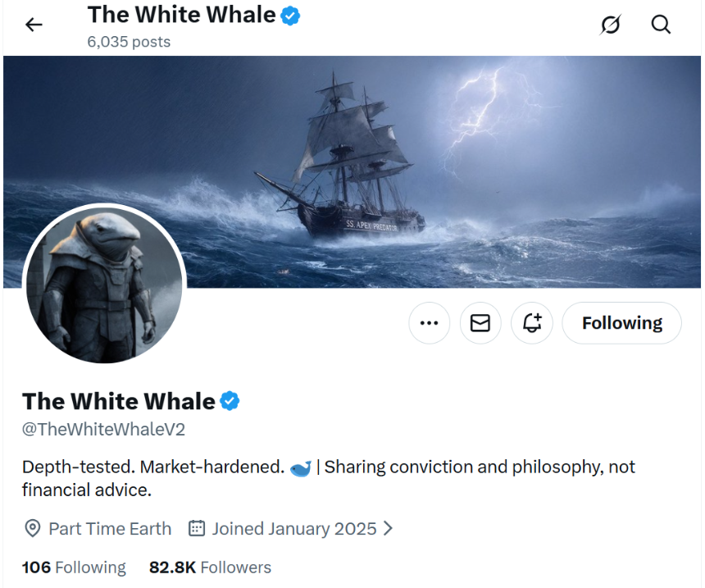Click the 6,035 posts count text
705x588 pixels.
point(129,41)
